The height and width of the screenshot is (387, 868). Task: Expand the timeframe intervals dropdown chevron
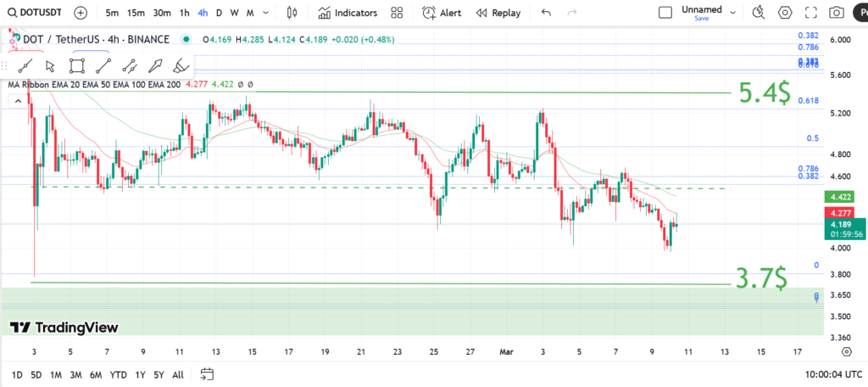pos(268,13)
